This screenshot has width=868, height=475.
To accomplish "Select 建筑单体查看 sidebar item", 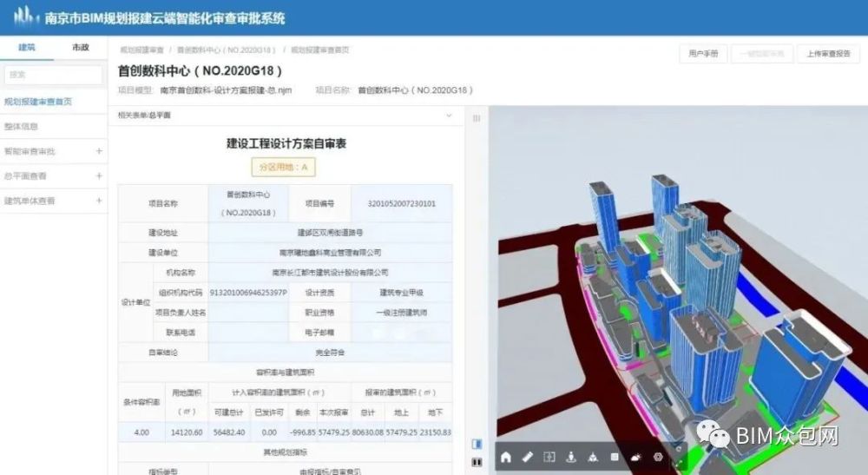I will (x=30, y=201).
